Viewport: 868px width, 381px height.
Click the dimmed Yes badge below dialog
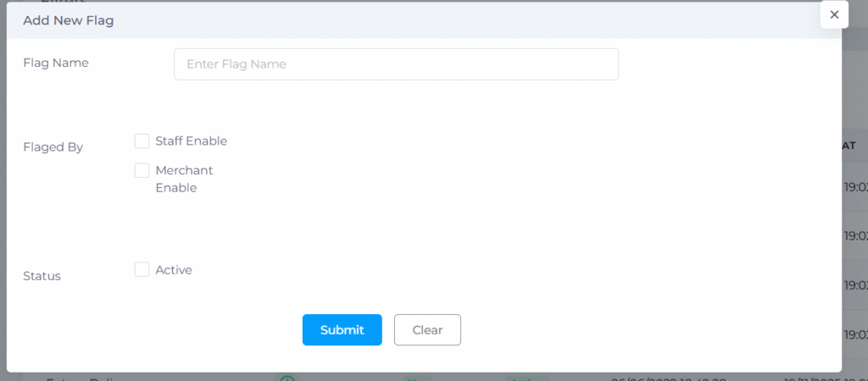pyautogui.click(x=416, y=377)
